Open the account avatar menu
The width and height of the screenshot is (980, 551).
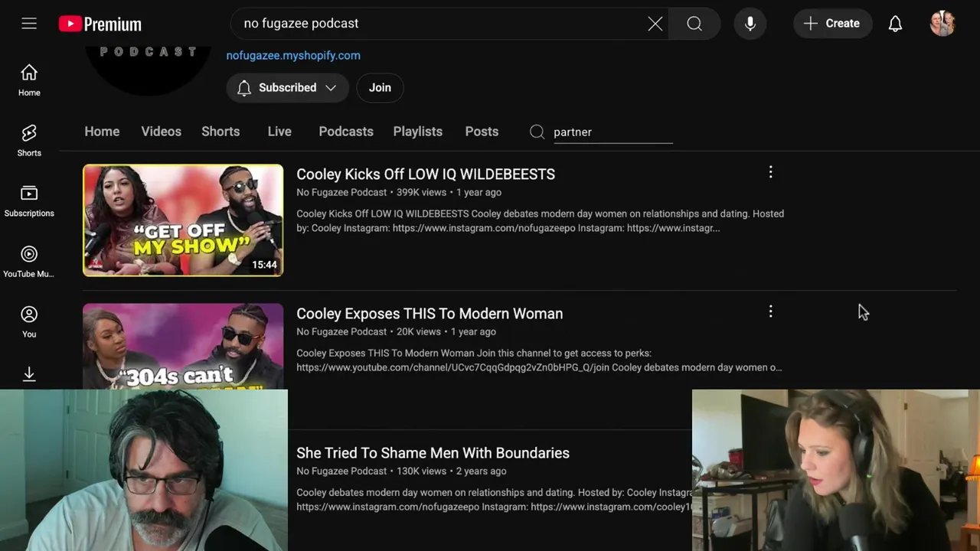point(942,24)
